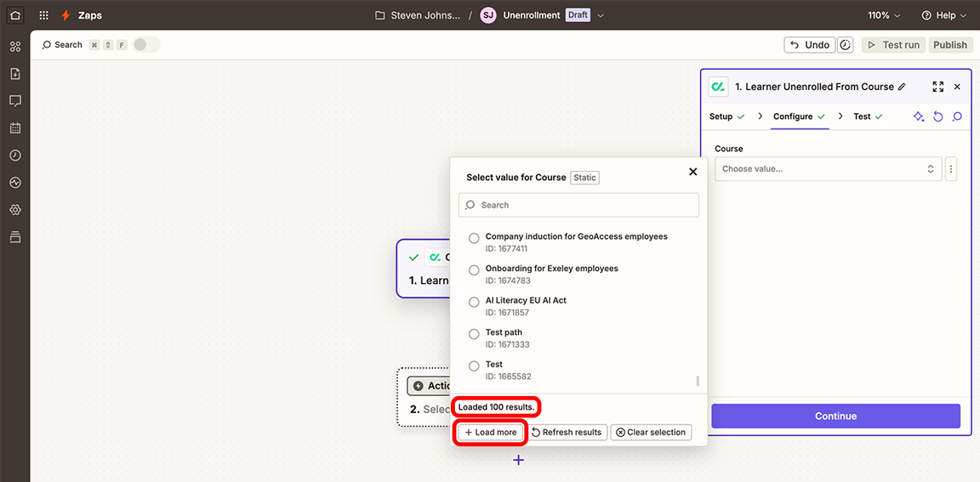
Task: Click the panel refresh arrow icon
Action: (x=937, y=116)
